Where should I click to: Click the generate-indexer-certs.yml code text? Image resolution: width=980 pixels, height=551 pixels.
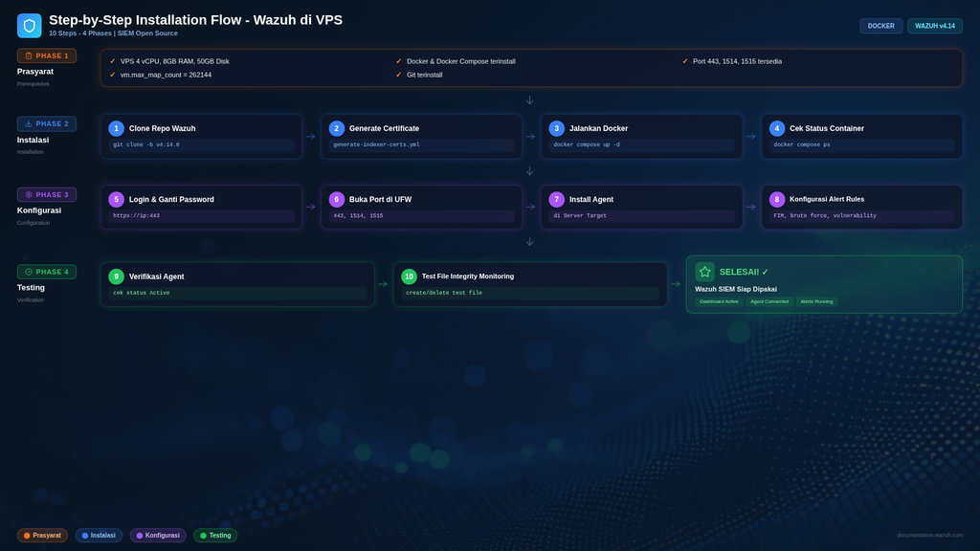point(376,144)
